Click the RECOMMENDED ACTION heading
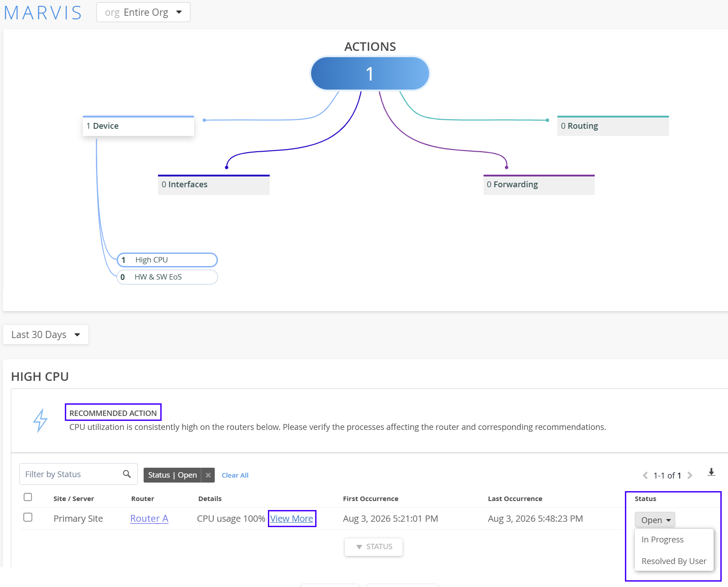 tap(113, 413)
